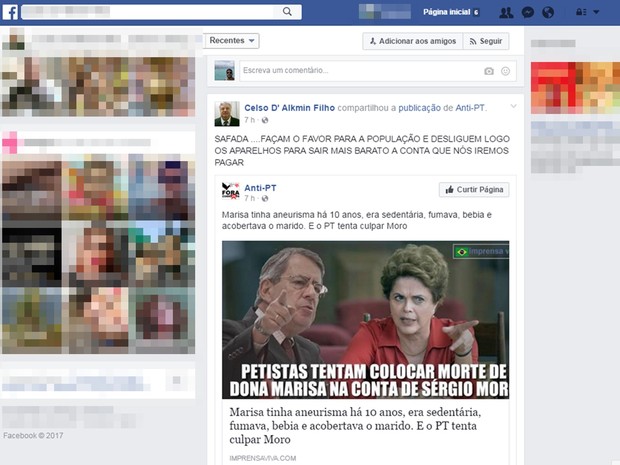The height and width of the screenshot is (465, 620).
Task: Click the privacy shortcuts lock icon
Action: tap(580, 12)
